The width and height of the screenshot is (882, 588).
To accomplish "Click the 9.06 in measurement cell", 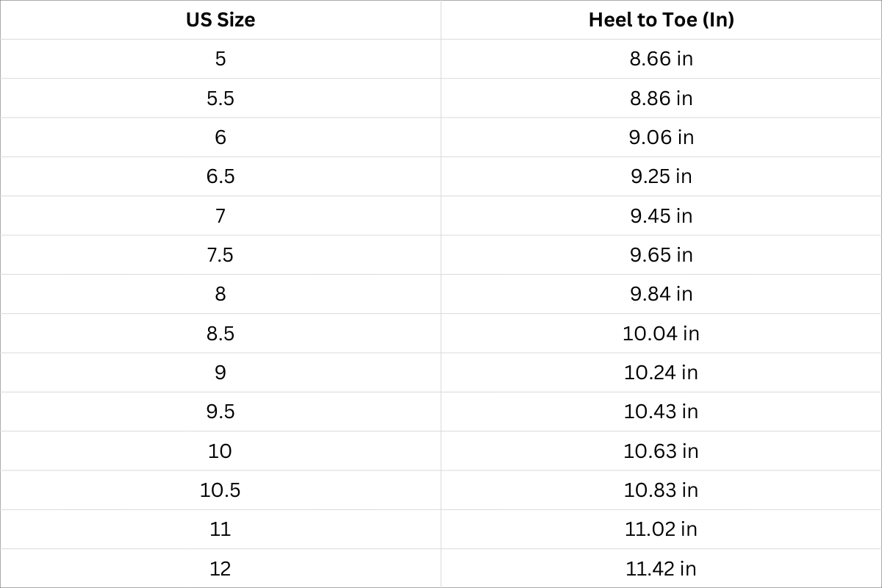I will [x=661, y=137].
